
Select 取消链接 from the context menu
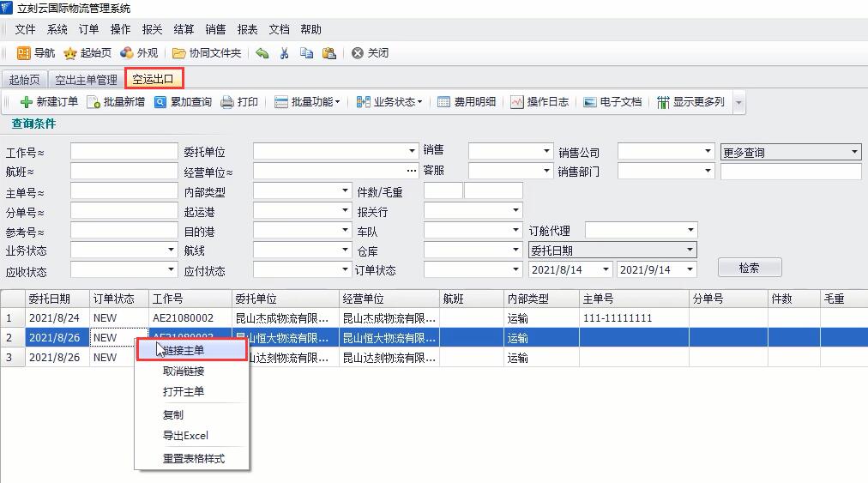(x=184, y=371)
